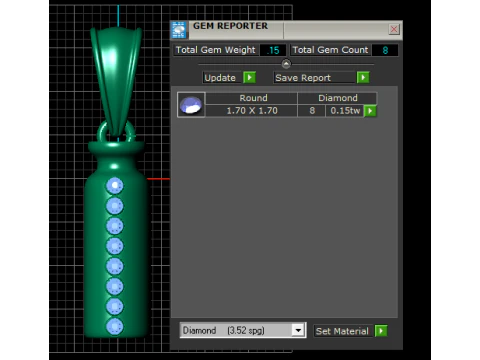
Task: Select the Diamond material cell
Action: click(x=337, y=98)
